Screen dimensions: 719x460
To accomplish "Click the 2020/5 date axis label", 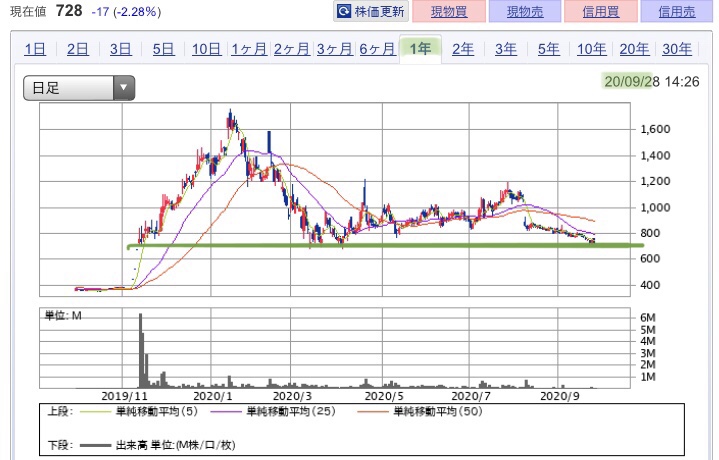I will coord(384,396).
